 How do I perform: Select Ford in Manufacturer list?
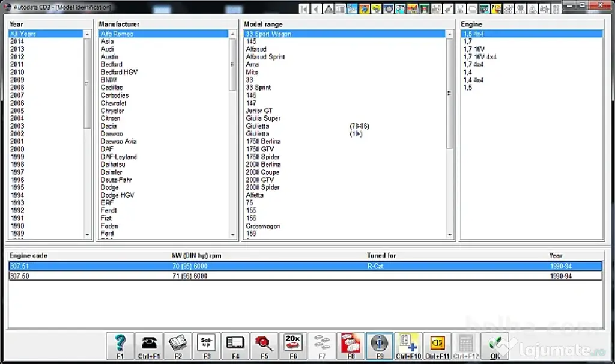(x=163, y=234)
